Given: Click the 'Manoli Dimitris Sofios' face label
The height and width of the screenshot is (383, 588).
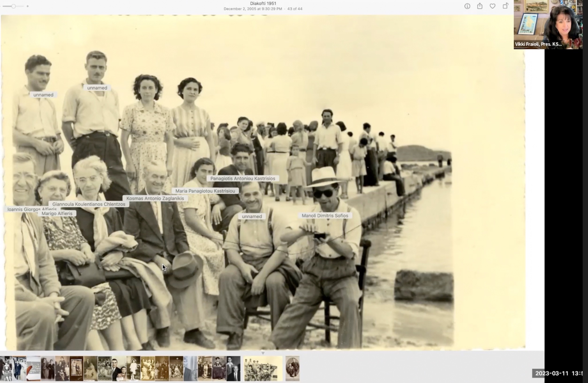Looking at the screenshot, I should [325, 216].
